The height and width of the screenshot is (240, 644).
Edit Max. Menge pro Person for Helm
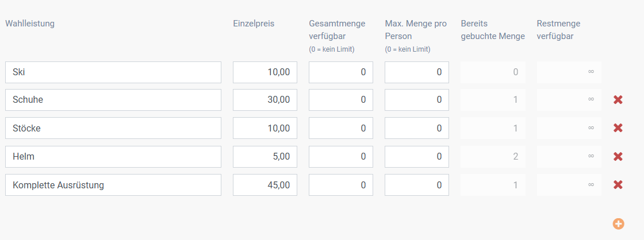tap(417, 156)
